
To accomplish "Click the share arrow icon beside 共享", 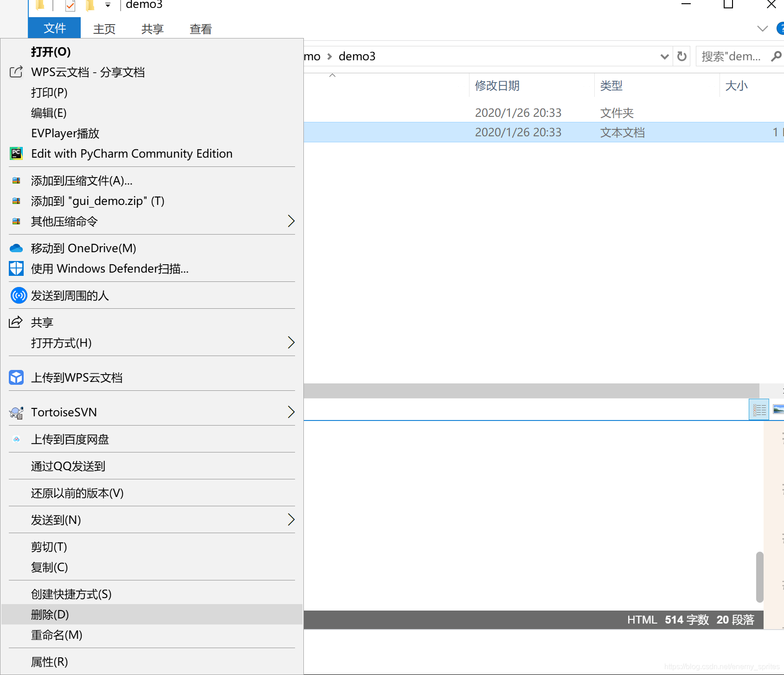I will (16, 322).
